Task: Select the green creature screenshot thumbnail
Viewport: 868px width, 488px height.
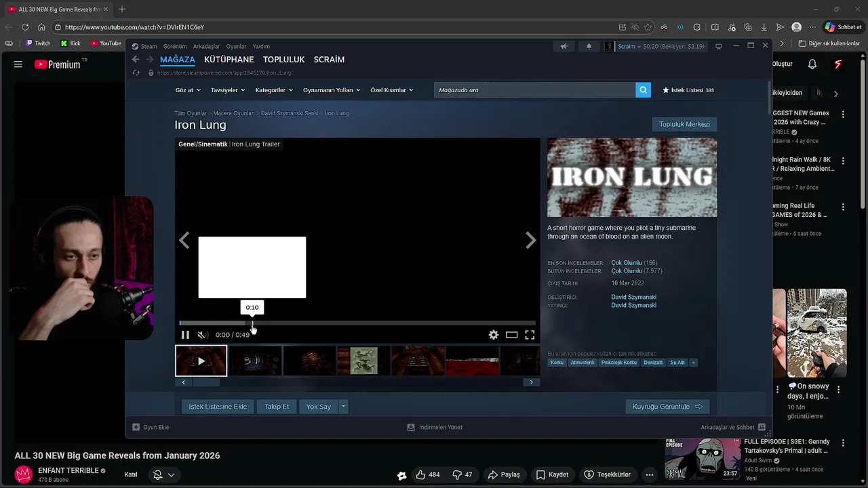Action: click(x=363, y=361)
